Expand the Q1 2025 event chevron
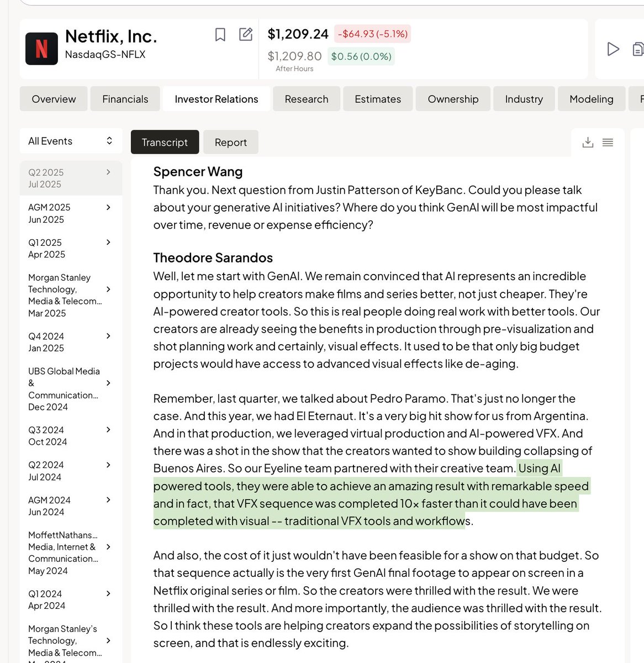 (x=108, y=243)
